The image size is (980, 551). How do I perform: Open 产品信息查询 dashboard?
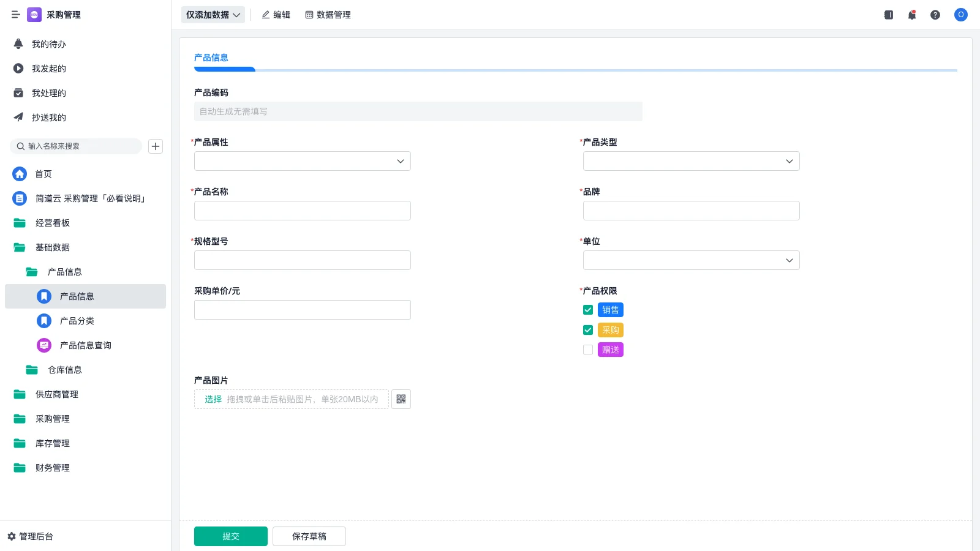tap(85, 345)
